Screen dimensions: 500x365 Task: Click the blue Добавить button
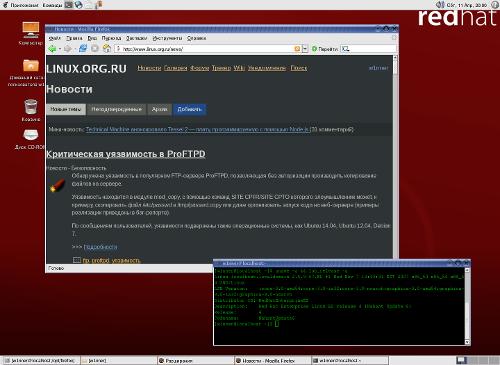[189, 109]
